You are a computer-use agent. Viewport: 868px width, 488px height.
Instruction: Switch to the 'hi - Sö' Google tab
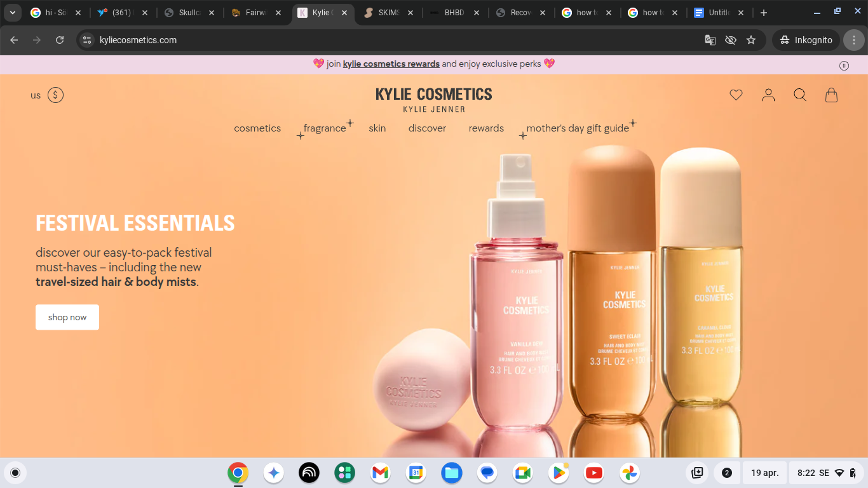56,13
